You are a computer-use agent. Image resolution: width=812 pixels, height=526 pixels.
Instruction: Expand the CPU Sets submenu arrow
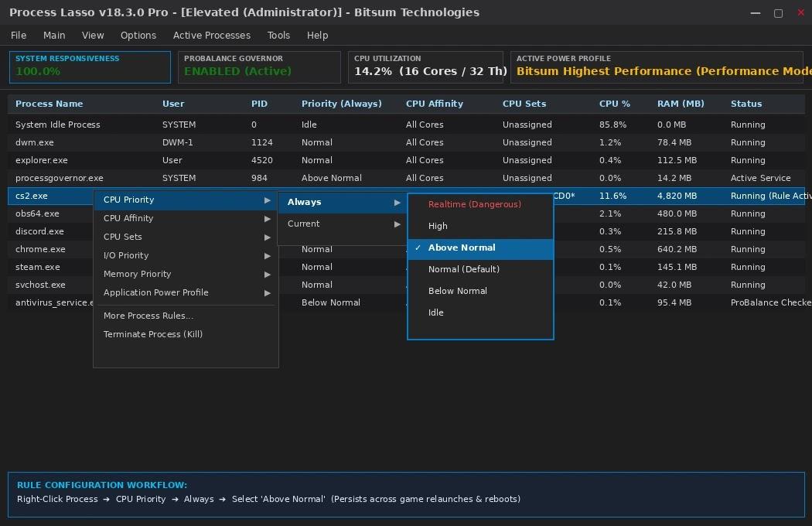[268, 237]
